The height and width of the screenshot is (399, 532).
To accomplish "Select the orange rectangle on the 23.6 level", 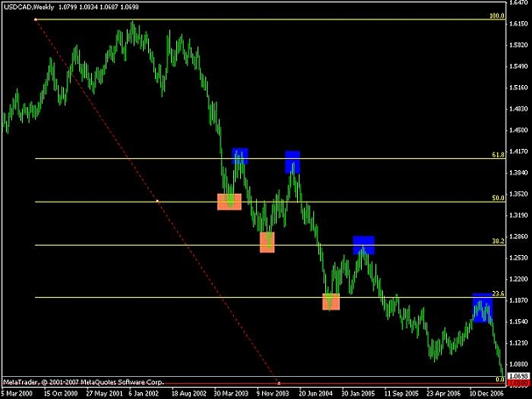I will coord(331,302).
